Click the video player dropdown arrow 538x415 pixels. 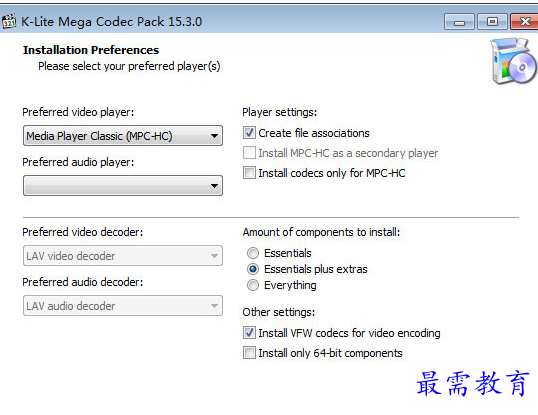coord(214,136)
